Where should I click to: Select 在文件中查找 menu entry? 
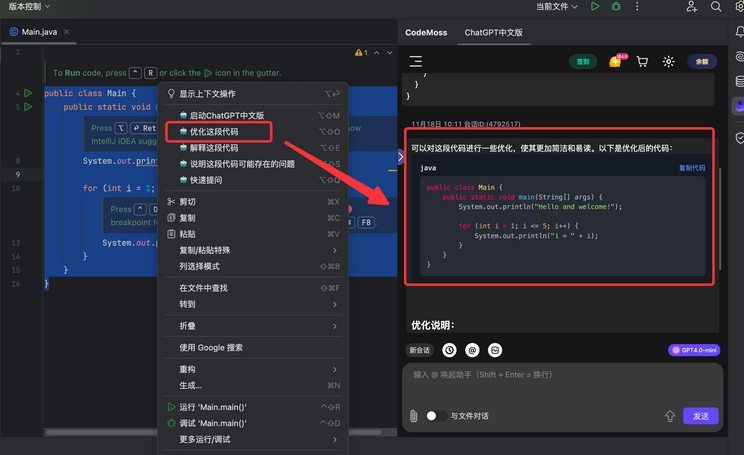coord(253,288)
